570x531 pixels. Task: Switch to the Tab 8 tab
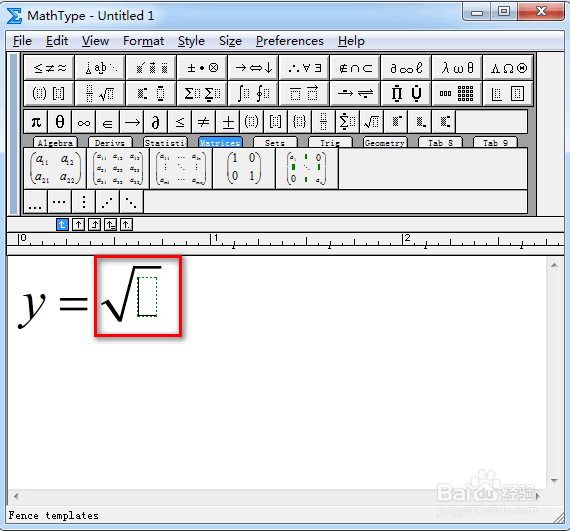(x=440, y=142)
